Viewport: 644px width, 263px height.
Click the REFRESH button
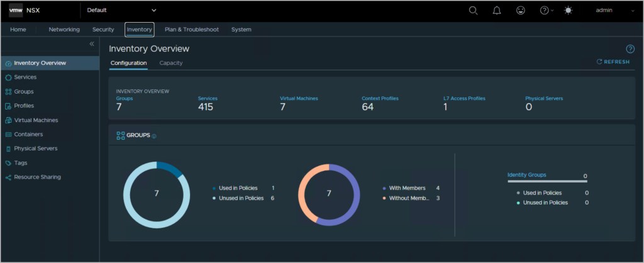613,62
